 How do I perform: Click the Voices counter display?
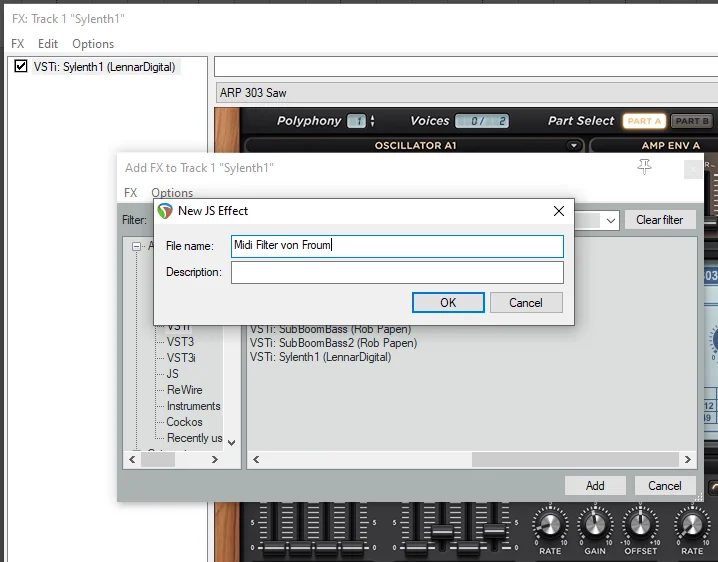point(482,121)
